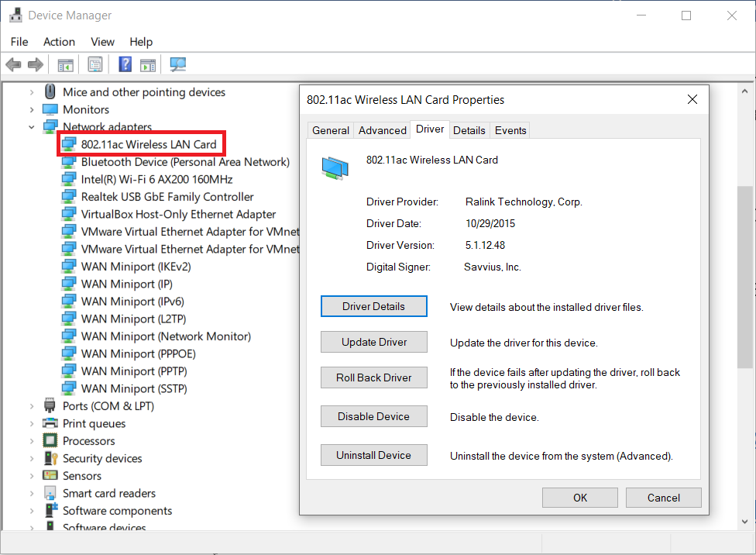Collapse the Network adapters category
Image resolution: width=756 pixels, height=555 pixels.
coord(32,127)
